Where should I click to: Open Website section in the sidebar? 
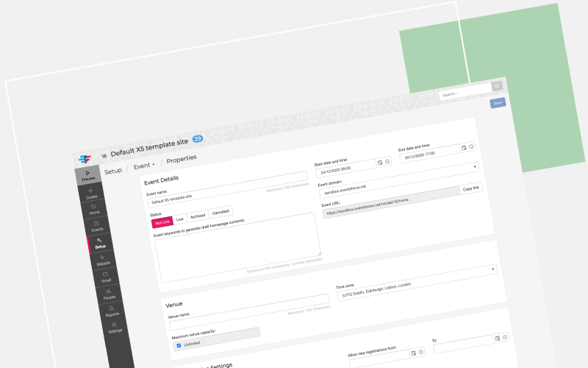click(x=102, y=260)
